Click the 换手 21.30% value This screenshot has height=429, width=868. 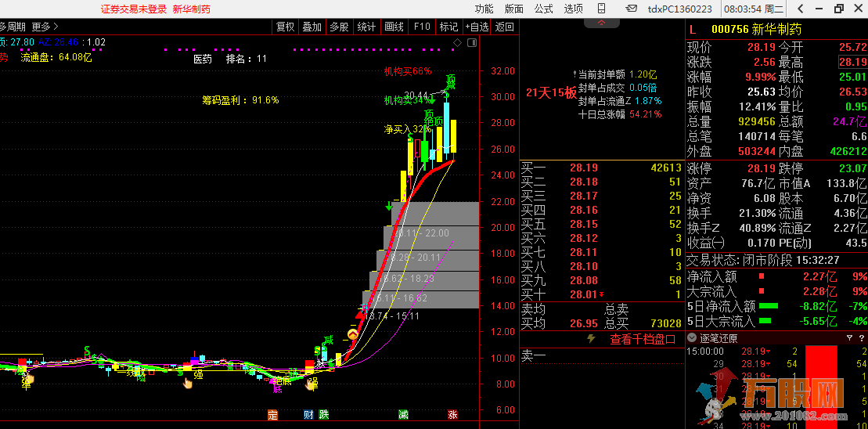pyautogui.click(x=757, y=213)
